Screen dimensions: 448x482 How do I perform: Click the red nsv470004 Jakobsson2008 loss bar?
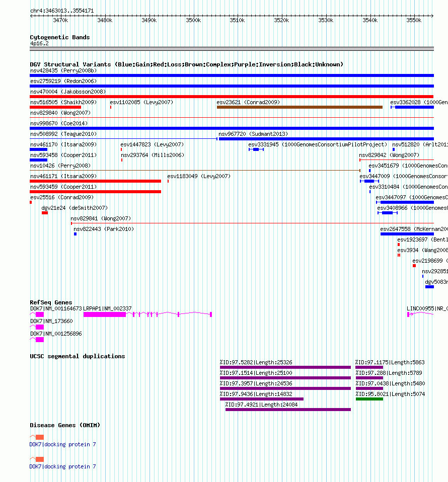tap(232, 97)
